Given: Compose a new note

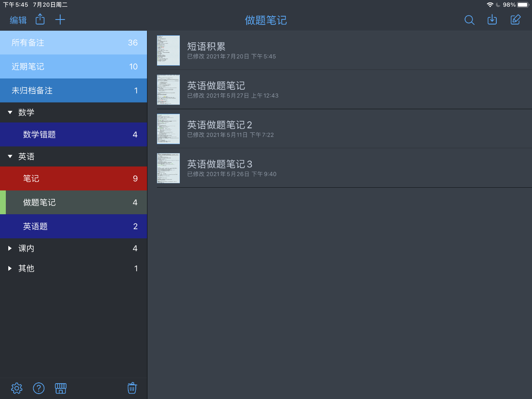Looking at the screenshot, I should pos(515,20).
